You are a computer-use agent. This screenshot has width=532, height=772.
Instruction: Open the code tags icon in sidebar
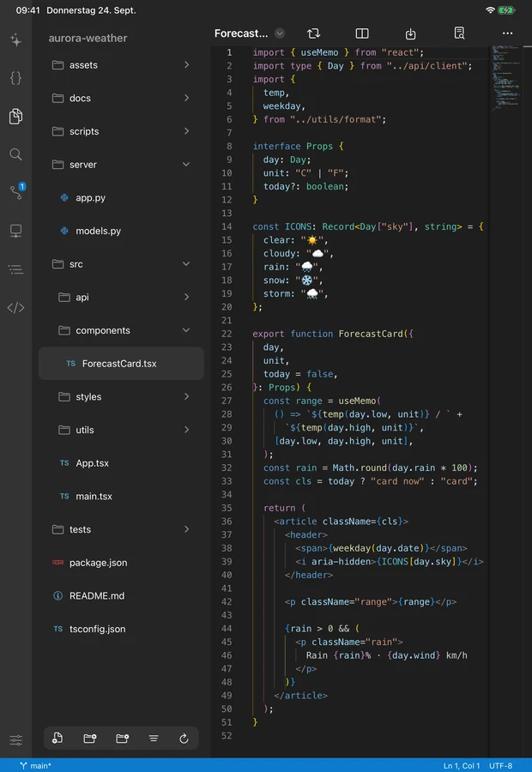15,308
